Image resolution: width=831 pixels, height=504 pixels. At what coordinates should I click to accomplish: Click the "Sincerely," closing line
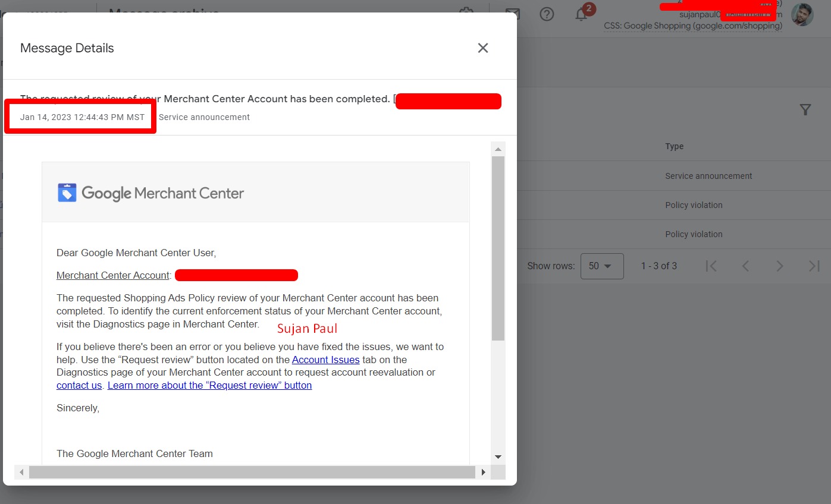[78, 408]
